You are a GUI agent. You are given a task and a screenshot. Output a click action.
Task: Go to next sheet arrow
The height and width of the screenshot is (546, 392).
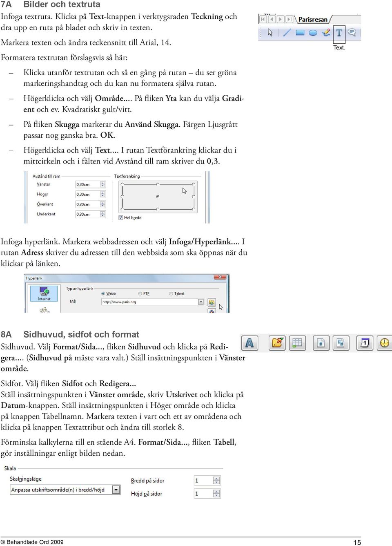(281, 19)
